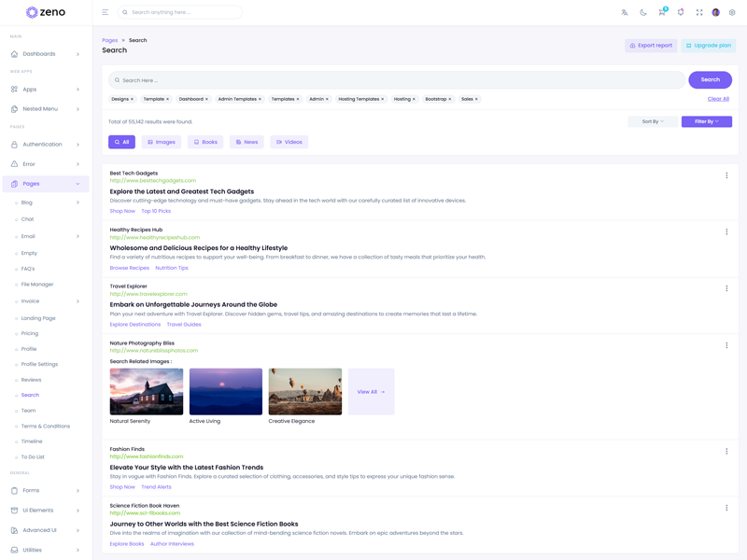Collapse the sidebar with hamburger icon

tap(106, 12)
